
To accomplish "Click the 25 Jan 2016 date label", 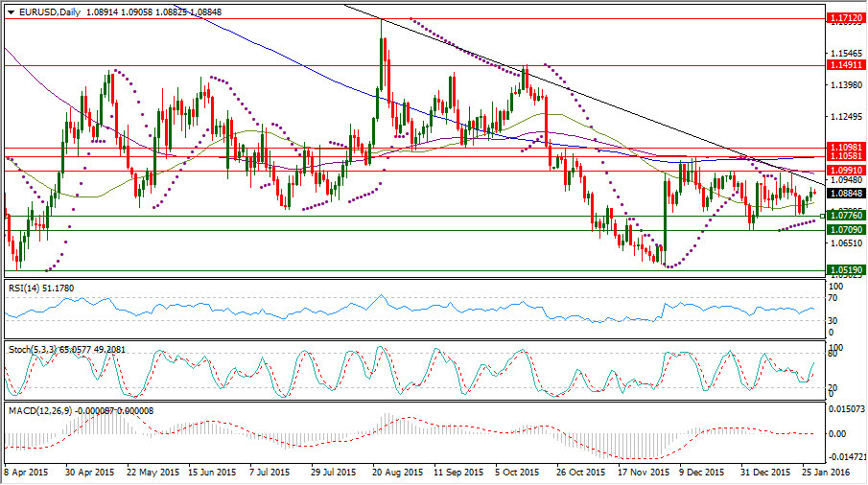I will coord(827,473).
